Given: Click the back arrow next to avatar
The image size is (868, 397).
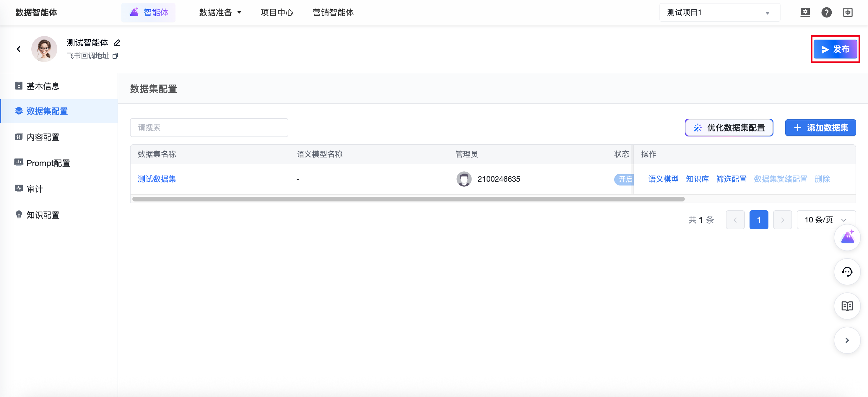Looking at the screenshot, I should pos(19,49).
